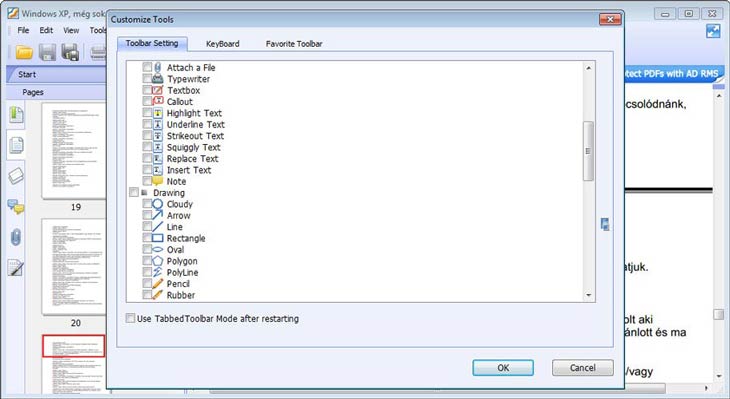Screen dimensions: 730x399
Task: Click the Typewriter tool icon
Action: 158,79
